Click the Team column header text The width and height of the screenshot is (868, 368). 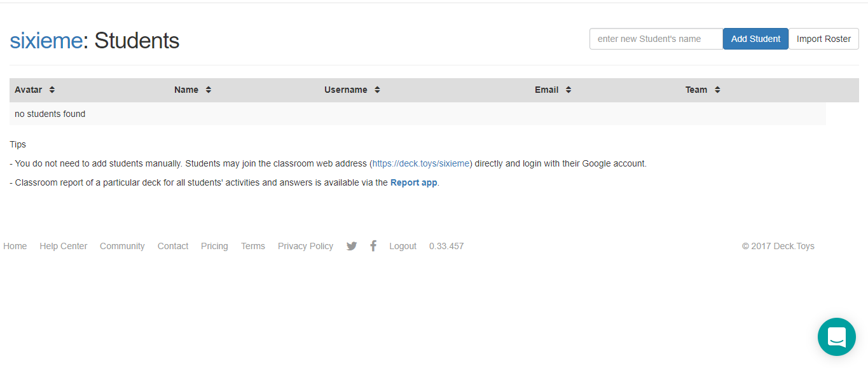click(696, 90)
